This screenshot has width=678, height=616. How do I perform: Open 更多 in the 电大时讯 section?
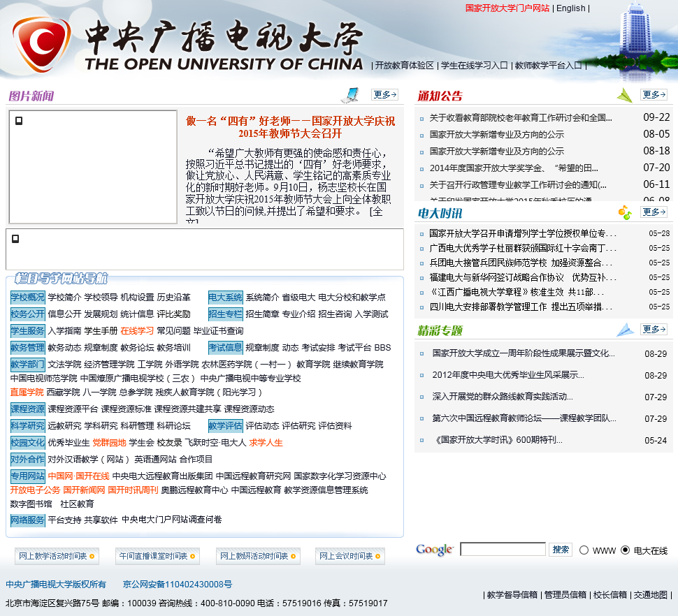(654, 212)
